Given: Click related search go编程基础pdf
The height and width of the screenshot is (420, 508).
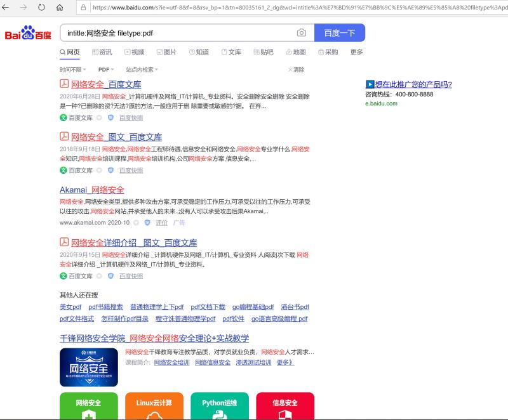Looking at the screenshot, I should 253,306.
